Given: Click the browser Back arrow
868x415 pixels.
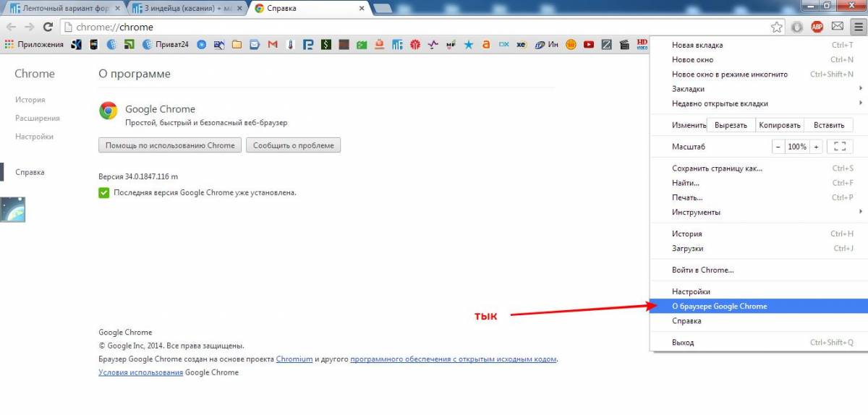Looking at the screenshot, I should pos(11,27).
